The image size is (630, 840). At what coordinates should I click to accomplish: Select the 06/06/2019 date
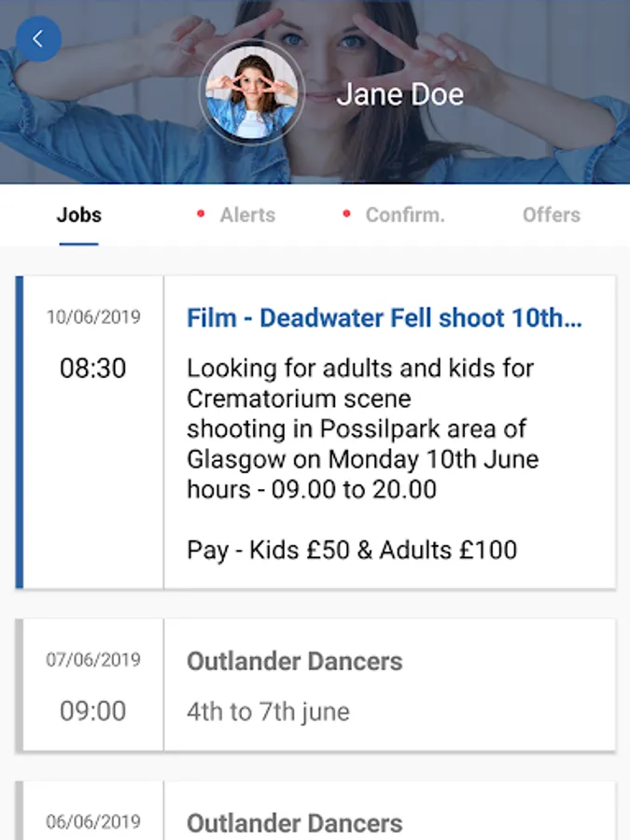pyautogui.click(x=93, y=821)
